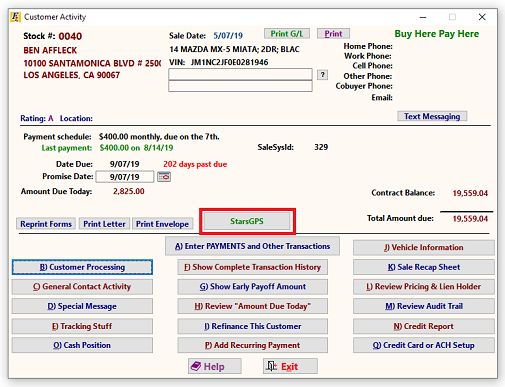This screenshot has width=505, height=387.
Task: Open Text Messaging
Action: pyautogui.click(x=432, y=116)
